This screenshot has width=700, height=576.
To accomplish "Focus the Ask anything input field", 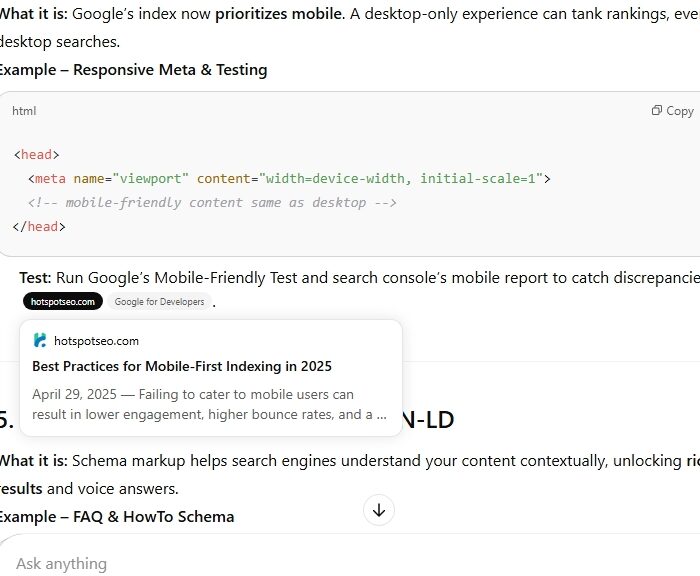I will (x=350, y=563).
